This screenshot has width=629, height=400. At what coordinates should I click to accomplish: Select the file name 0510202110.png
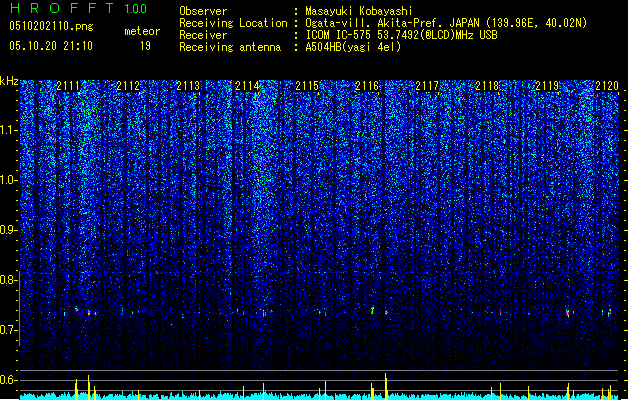[x=51, y=26]
